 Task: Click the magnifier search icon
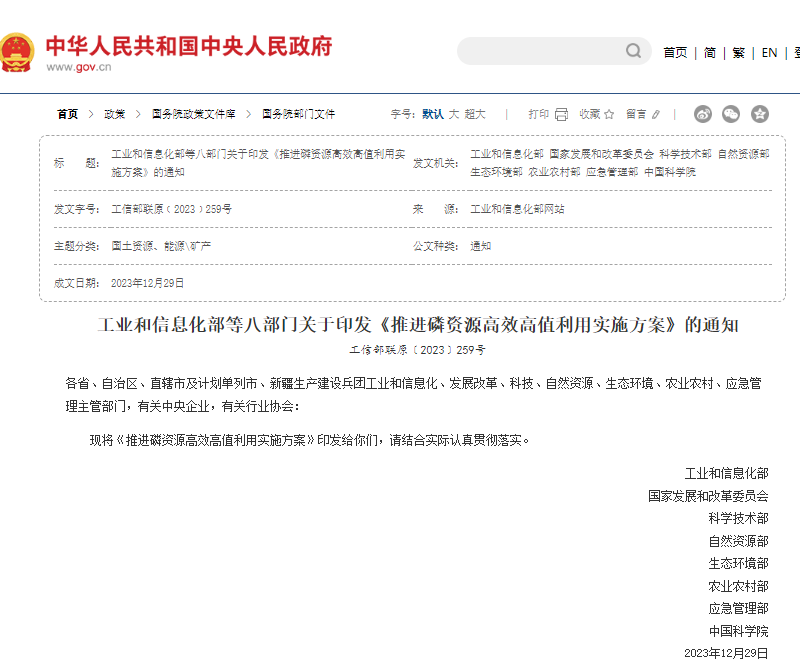click(634, 51)
